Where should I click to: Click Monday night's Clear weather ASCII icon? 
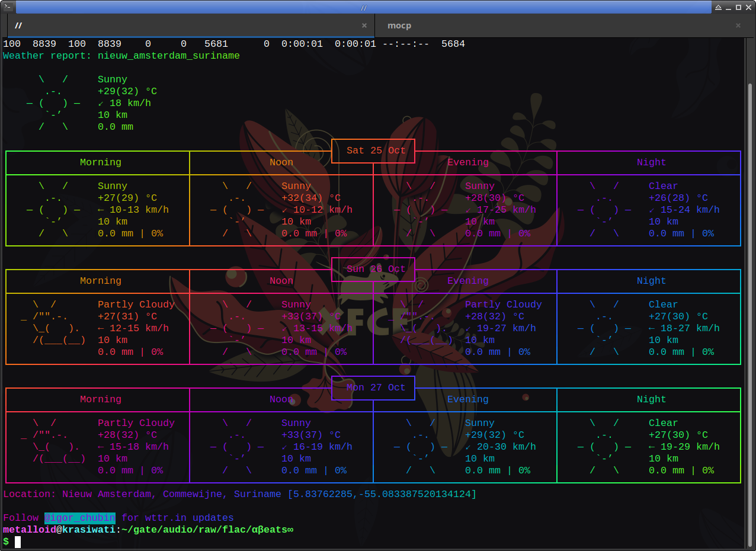[x=604, y=447]
